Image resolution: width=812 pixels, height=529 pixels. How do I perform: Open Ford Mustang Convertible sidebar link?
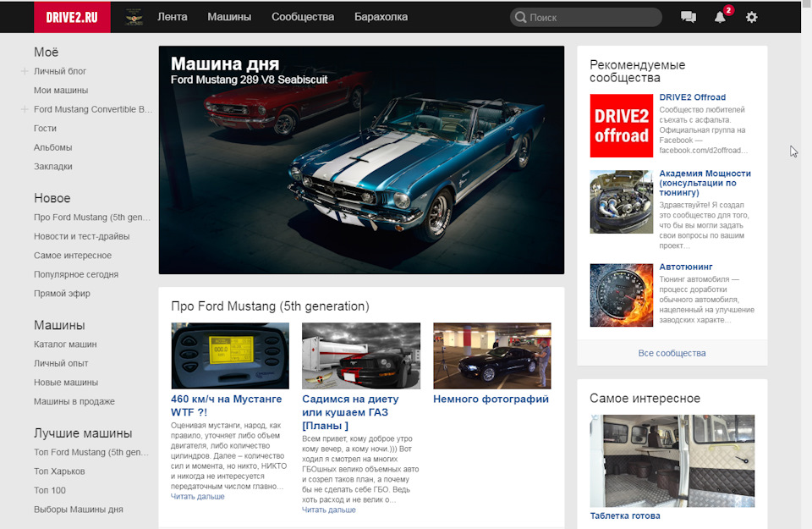pyautogui.click(x=93, y=109)
